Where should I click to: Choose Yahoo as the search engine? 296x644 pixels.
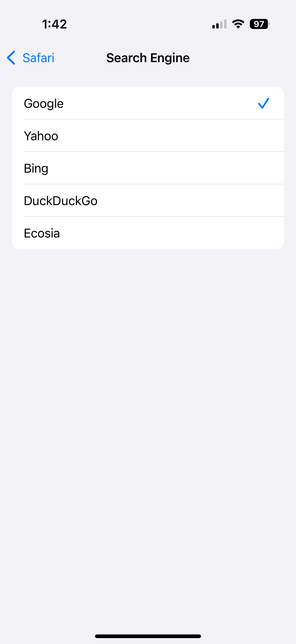[41, 136]
